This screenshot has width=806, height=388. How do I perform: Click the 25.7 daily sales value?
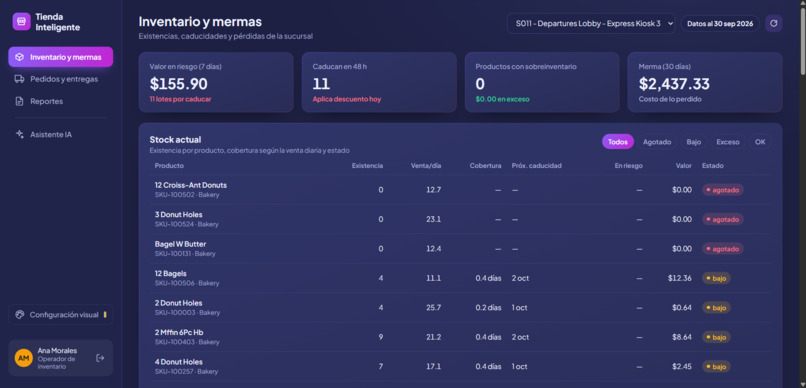pos(433,307)
